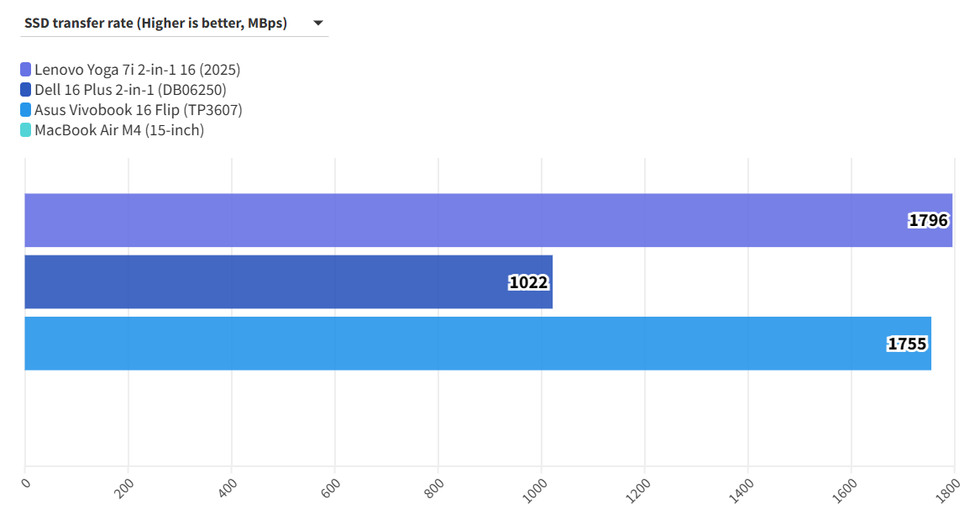
Task: Click the Asus Vivobook light blue legend swatch
Action: click(x=26, y=110)
